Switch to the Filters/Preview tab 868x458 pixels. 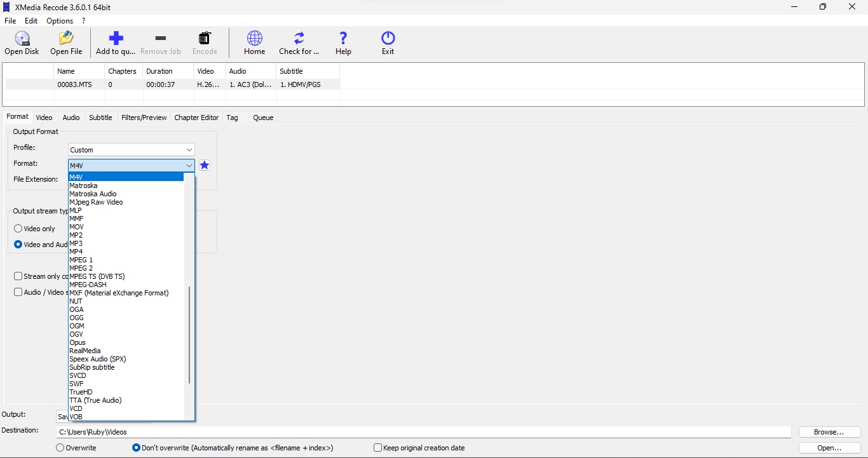pyautogui.click(x=144, y=118)
